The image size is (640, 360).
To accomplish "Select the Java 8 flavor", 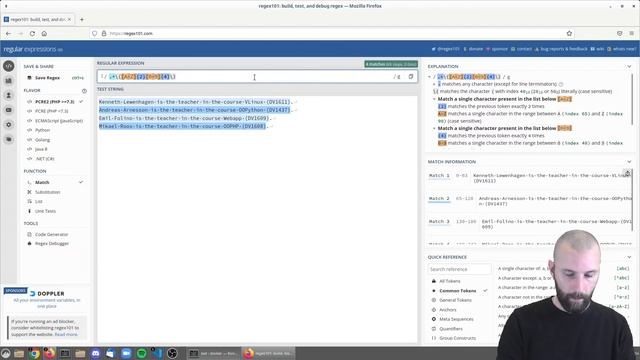I will [x=41, y=149].
